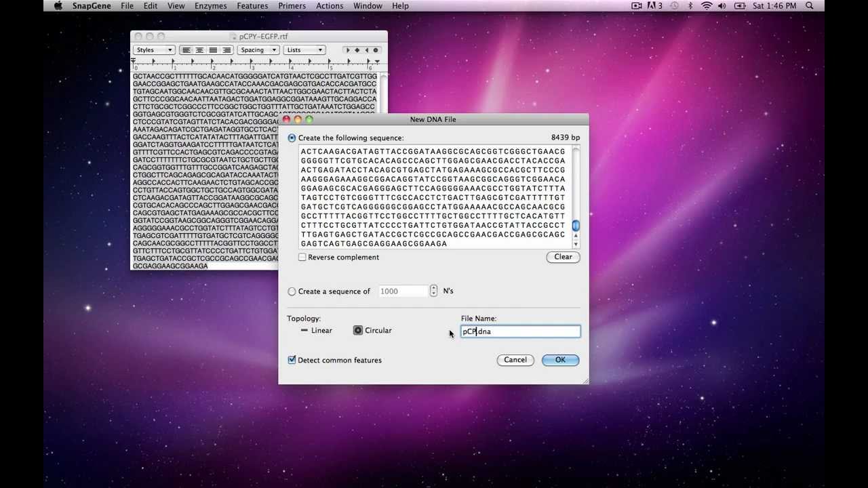Open the File menu
The image size is (868, 488).
127,6
